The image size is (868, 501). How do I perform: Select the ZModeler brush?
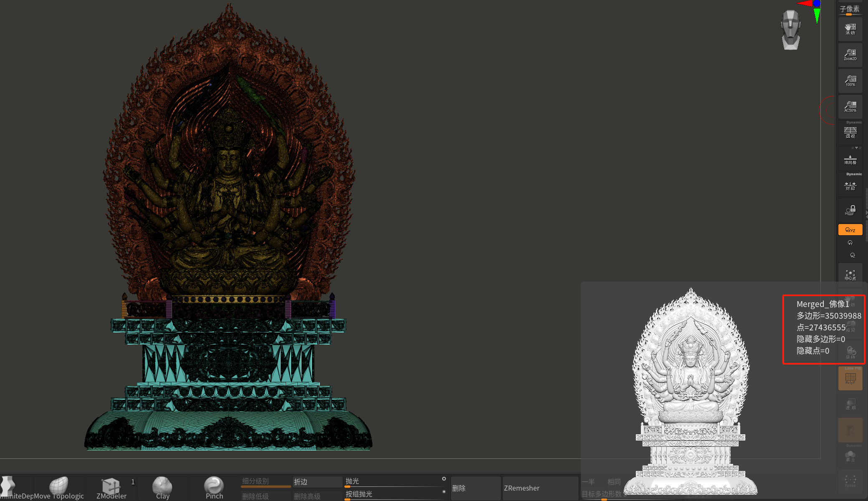point(111,488)
